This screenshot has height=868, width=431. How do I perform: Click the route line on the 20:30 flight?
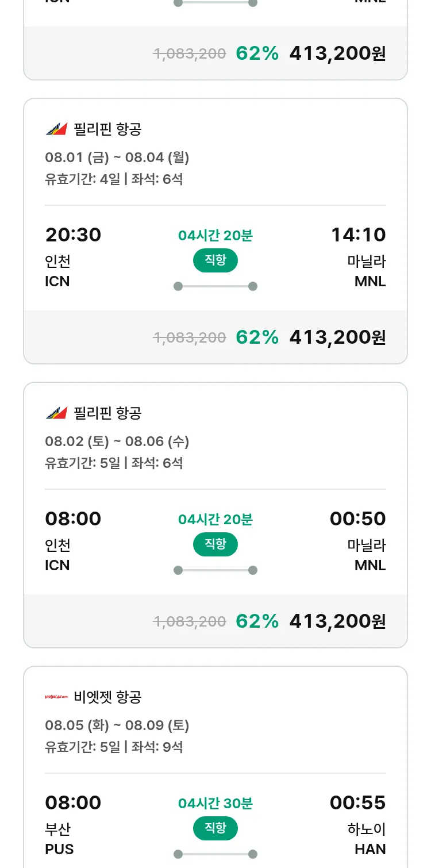[x=215, y=286]
